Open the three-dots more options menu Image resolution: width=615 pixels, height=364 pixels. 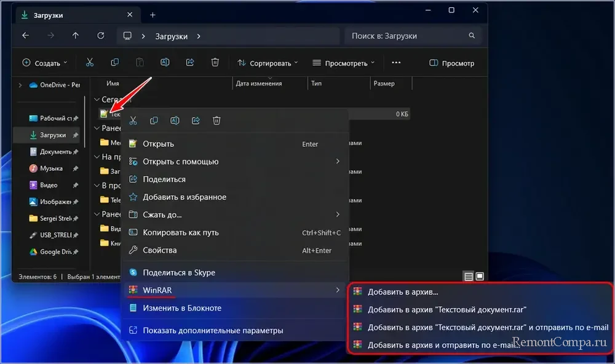tap(396, 63)
